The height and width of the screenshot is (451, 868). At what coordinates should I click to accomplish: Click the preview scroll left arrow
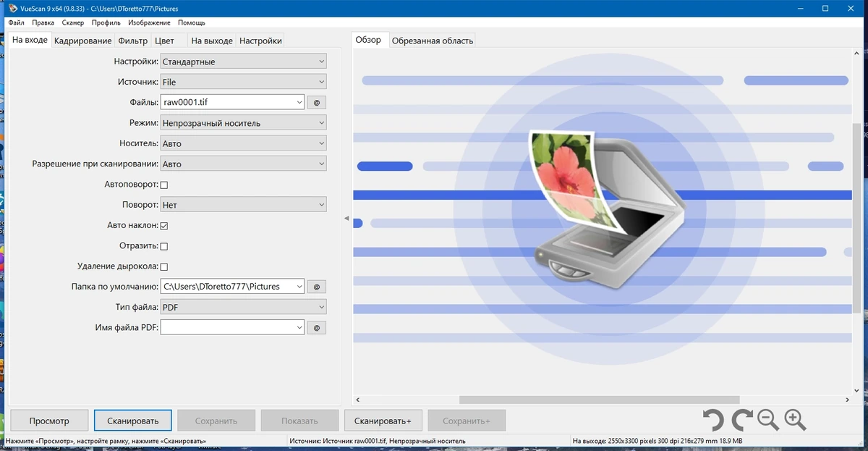point(357,400)
